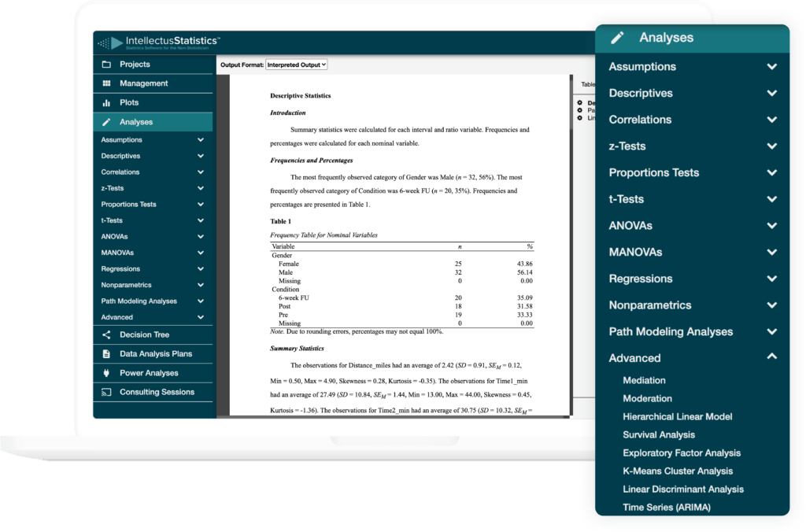Choose Linear Discriminant Analysis under Advanced
Screen dimensions: 806x532
[x=683, y=490]
